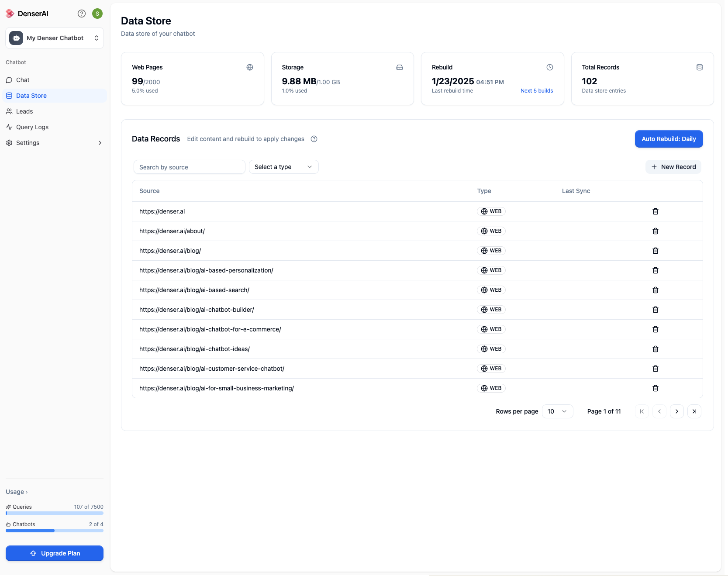Viewport: 728px width, 576px height.
Task: Click the database icon on Total Records card
Action: pyautogui.click(x=700, y=67)
